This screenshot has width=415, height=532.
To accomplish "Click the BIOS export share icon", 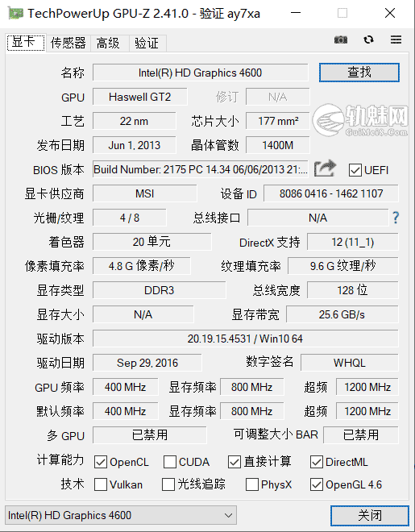I will [325, 168].
